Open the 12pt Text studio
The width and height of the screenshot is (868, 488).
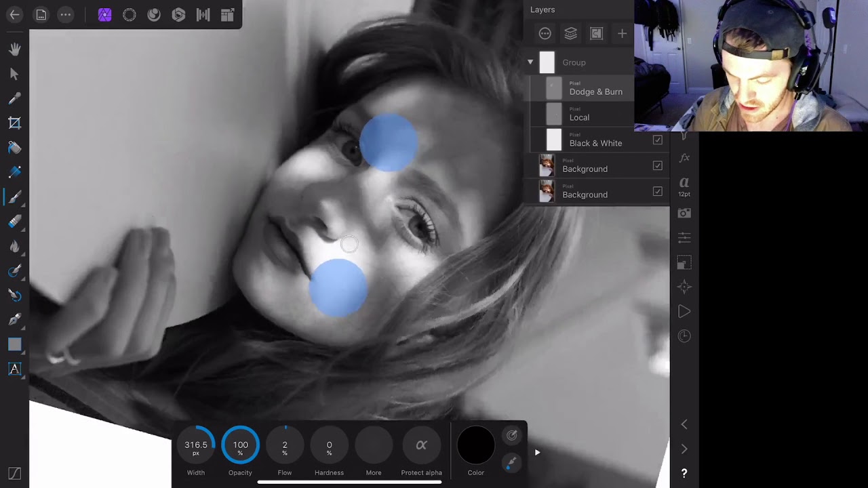[684, 186]
